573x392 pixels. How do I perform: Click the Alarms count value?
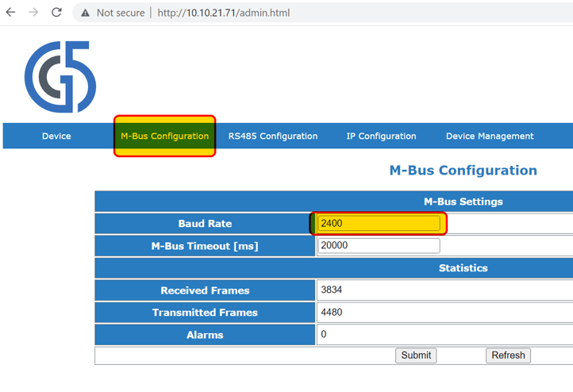[324, 335]
